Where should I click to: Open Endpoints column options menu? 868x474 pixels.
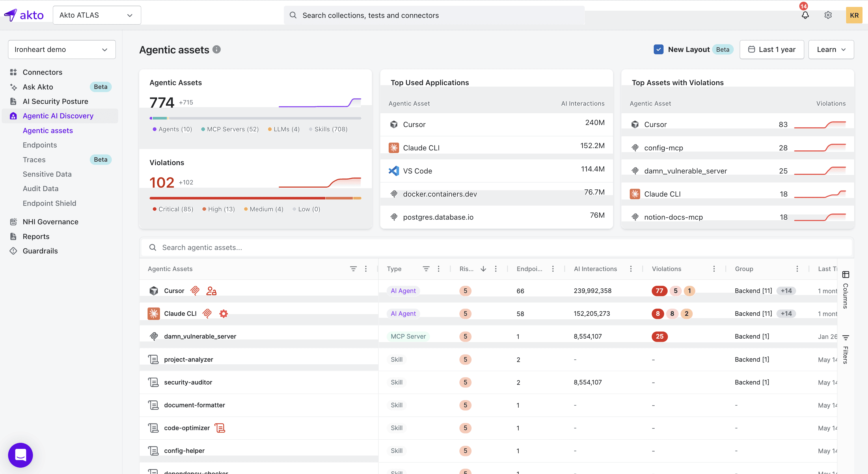tap(553, 269)
